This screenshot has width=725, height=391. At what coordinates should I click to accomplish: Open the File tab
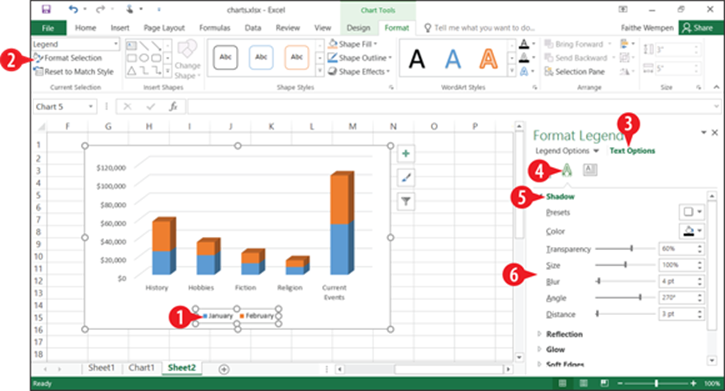coord(48,28)
